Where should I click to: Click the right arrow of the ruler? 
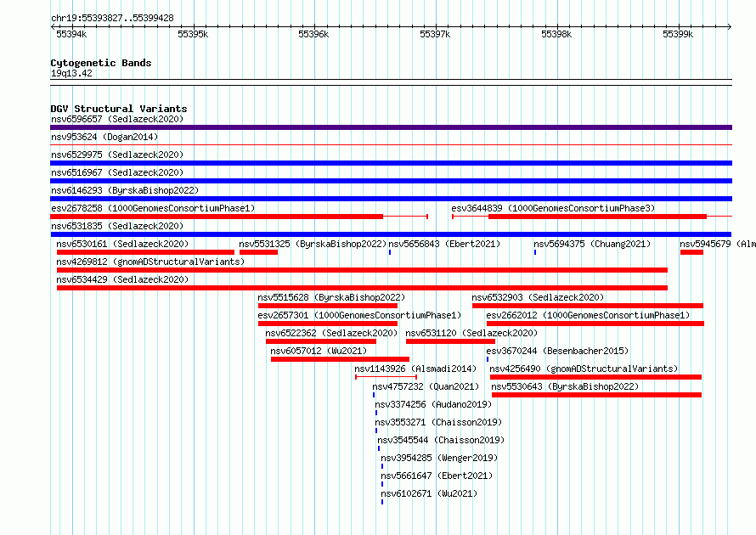(730, 26)
